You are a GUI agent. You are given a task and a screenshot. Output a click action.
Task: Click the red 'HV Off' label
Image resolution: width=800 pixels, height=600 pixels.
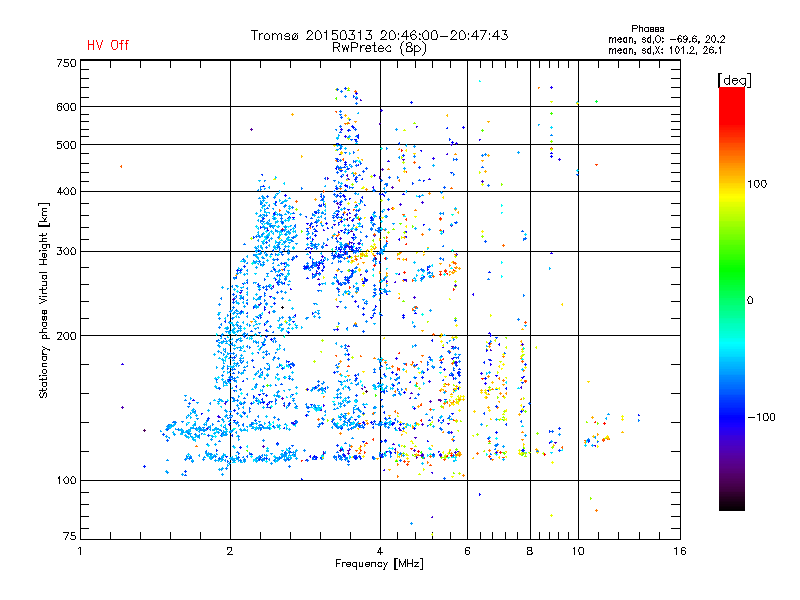click(108, 45)
